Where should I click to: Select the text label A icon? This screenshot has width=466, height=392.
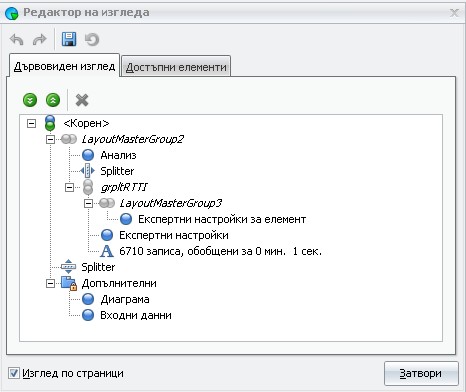107,251
